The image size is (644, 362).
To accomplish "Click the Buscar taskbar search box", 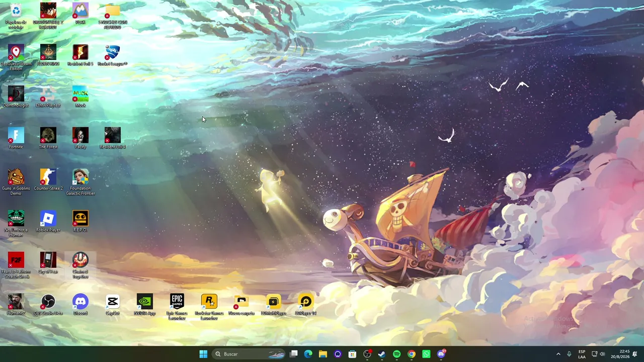I will click(249, 354).
